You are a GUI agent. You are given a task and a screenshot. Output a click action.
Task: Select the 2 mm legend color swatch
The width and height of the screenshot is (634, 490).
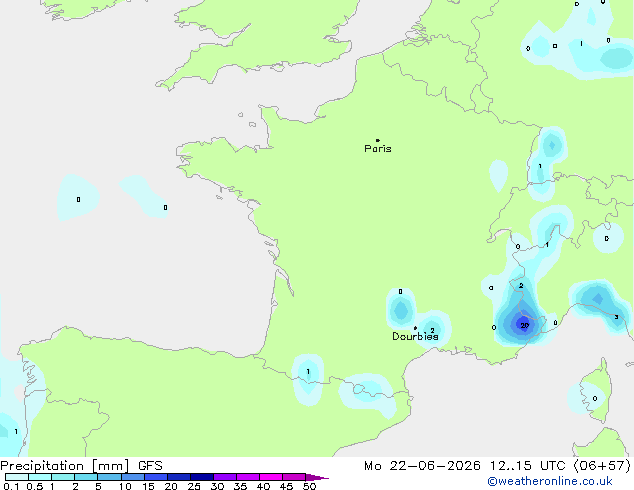click(86, 477)
